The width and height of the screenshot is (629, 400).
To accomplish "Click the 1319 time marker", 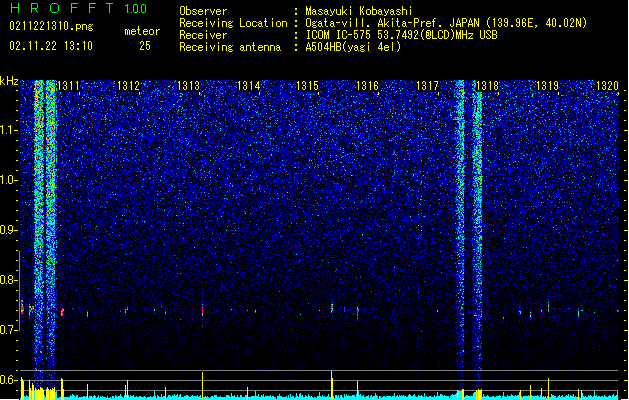I will (547, 86).
